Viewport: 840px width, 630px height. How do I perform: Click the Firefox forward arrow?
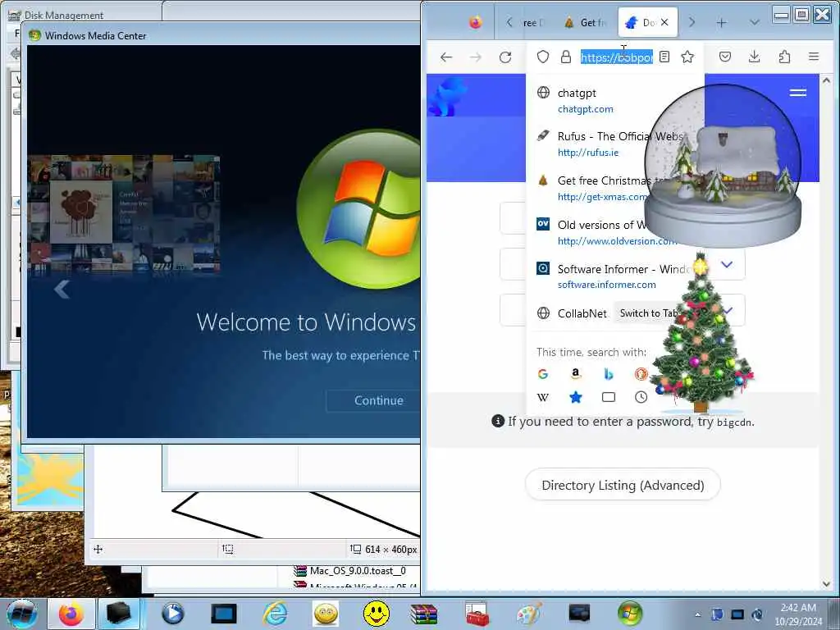click(x=475, y=57)
